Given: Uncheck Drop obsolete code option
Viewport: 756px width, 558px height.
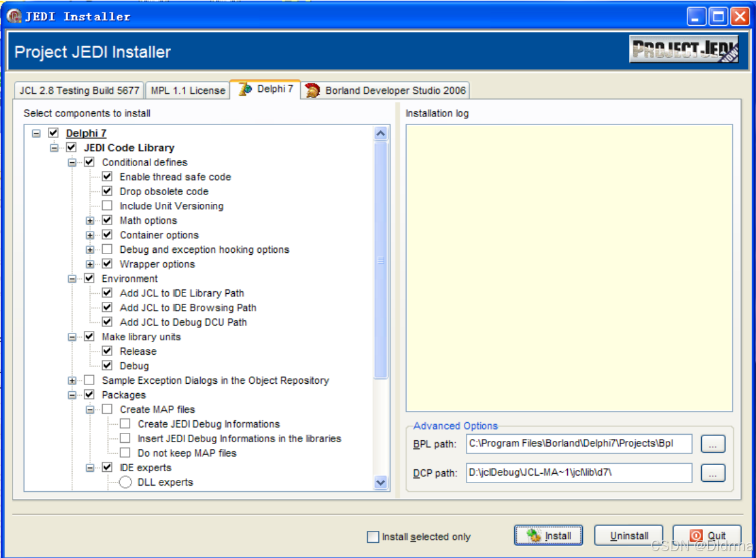Looking at the screenshot, I should click(107, 191).
